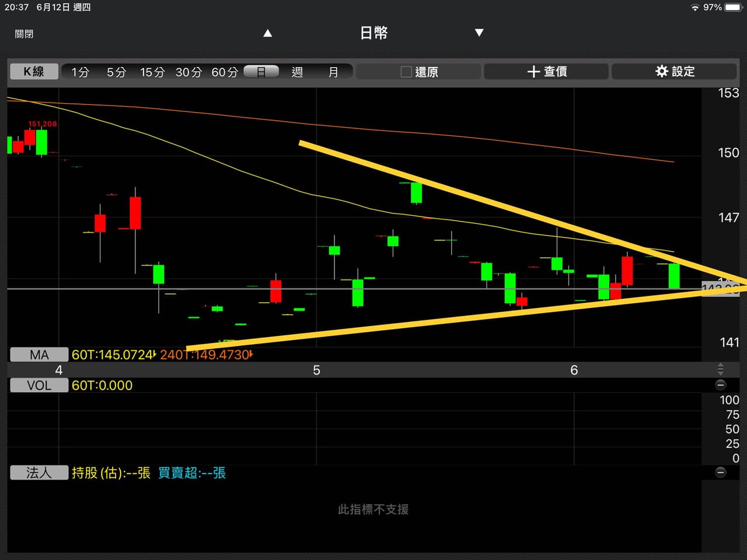The width and height of the screenshot is (747, 560).
Task: Select the 1分 timeframe
Action: 80,72
